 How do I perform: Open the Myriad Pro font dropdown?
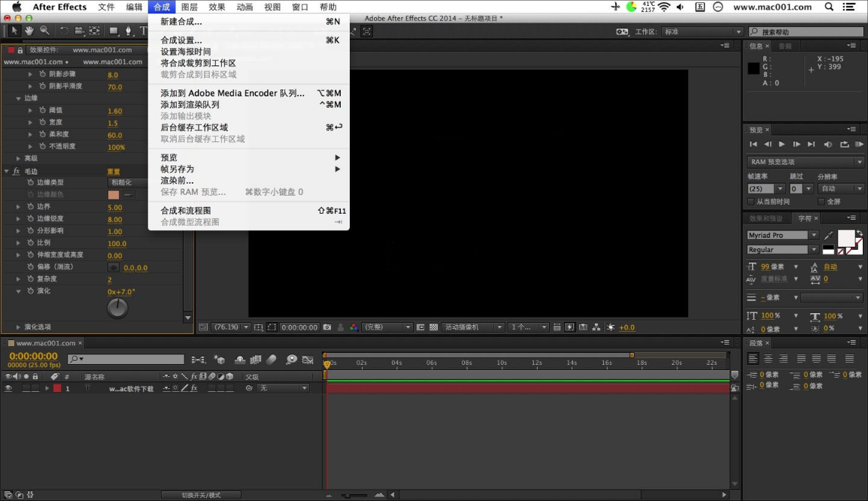[782, 235]
